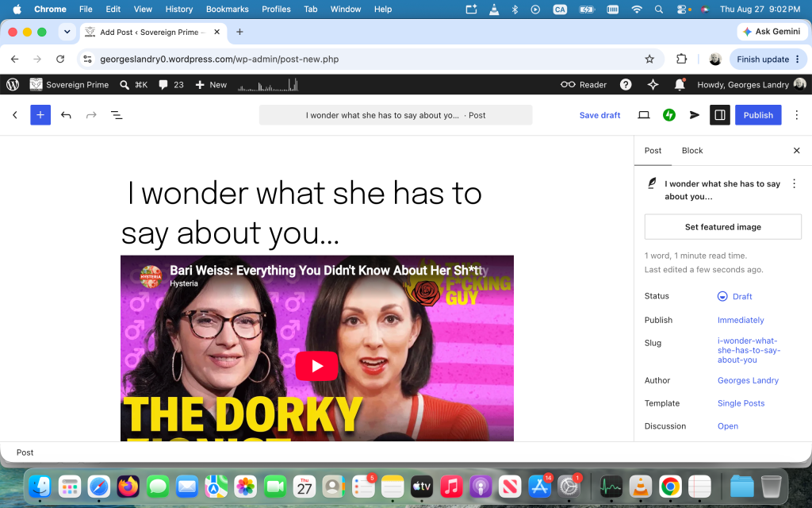Go back with editor chevron arrow
The image size is (812, 508).
pyautogui.click(x=15, y=115)
